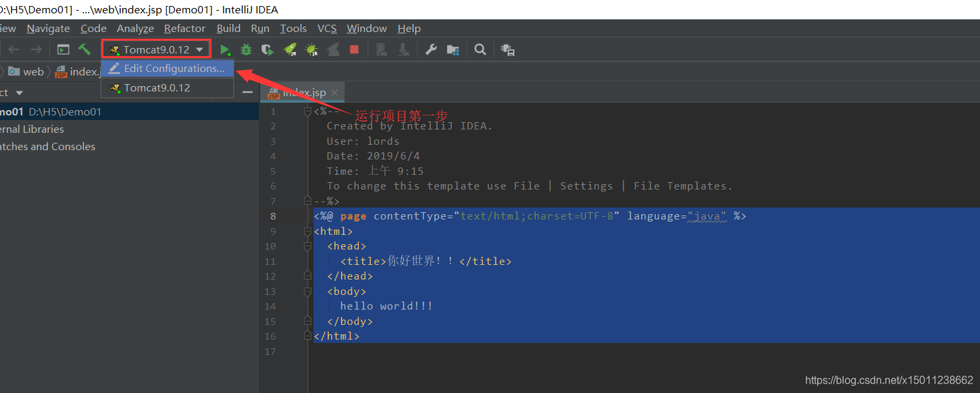980x393 pixels.
Task: Click the closing </html> tag on line 16
Action: coord(336,336)
